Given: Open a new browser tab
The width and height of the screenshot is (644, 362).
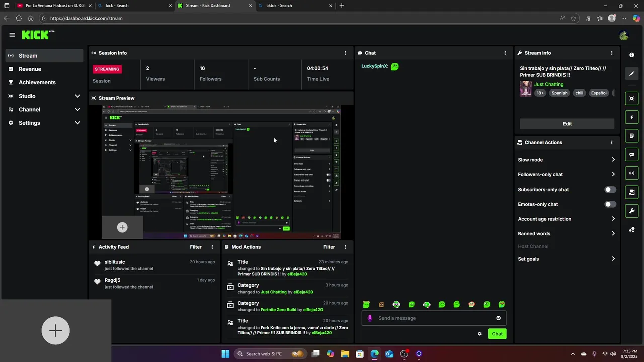Looking at the screenshot, I should click(342, 6).
